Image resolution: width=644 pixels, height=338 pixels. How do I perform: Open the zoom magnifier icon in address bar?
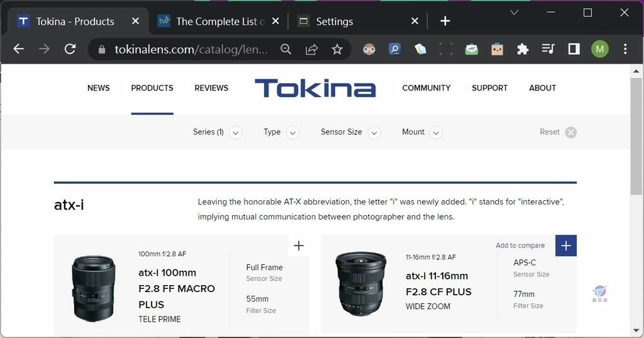pos(286,49)
